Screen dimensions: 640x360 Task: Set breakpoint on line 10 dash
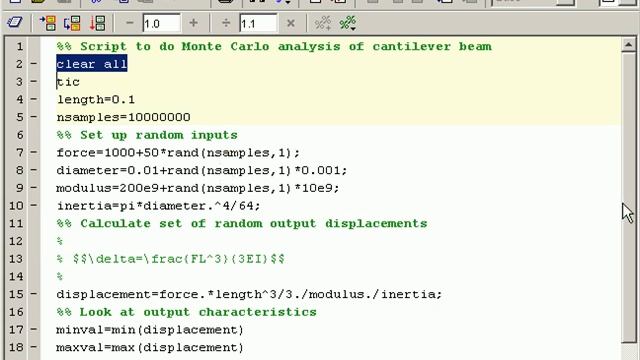(34, 205)
